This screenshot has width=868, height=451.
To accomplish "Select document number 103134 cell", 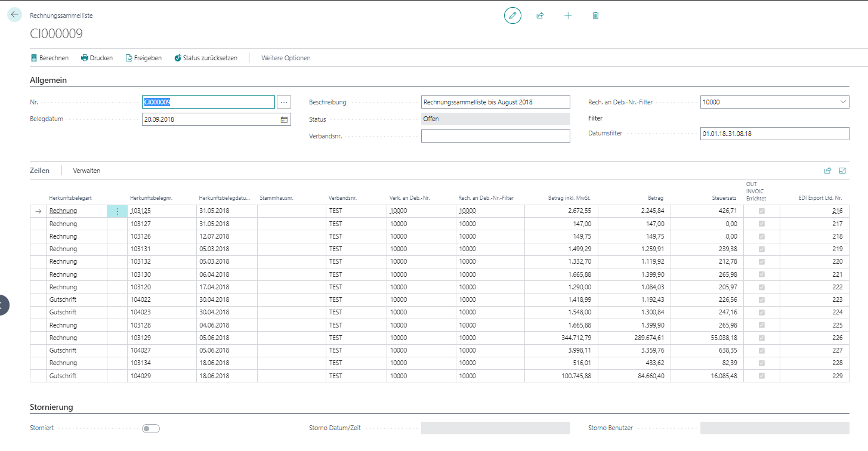I will pyautogui.click(x=162, y=363).
